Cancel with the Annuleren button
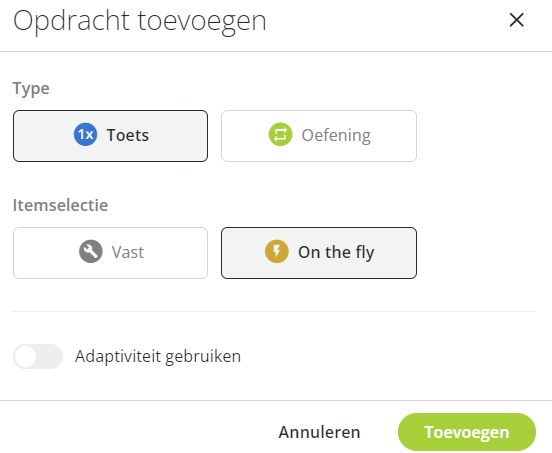 319,432
